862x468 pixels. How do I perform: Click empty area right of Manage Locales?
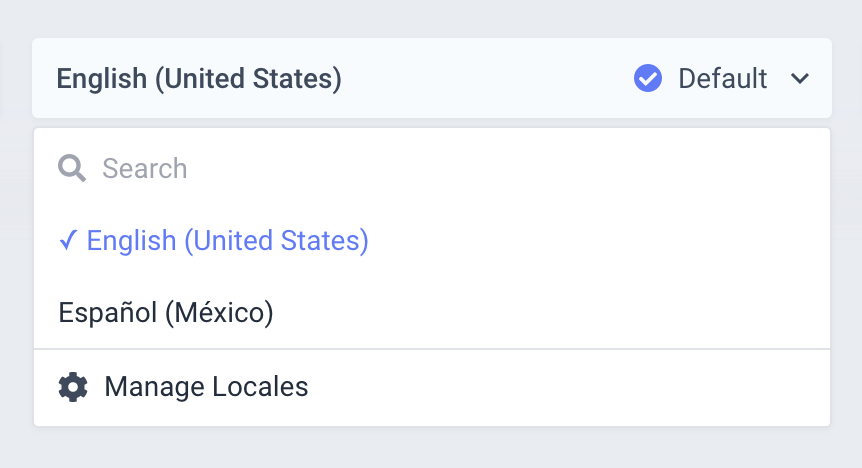(566, 388)
